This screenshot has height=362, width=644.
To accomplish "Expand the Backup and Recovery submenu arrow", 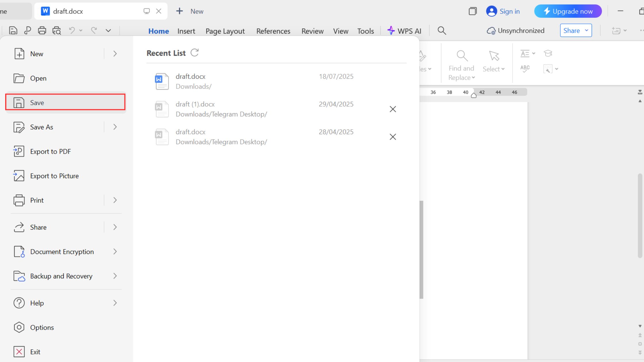I will pyautogui.click(x=115, y=276).
